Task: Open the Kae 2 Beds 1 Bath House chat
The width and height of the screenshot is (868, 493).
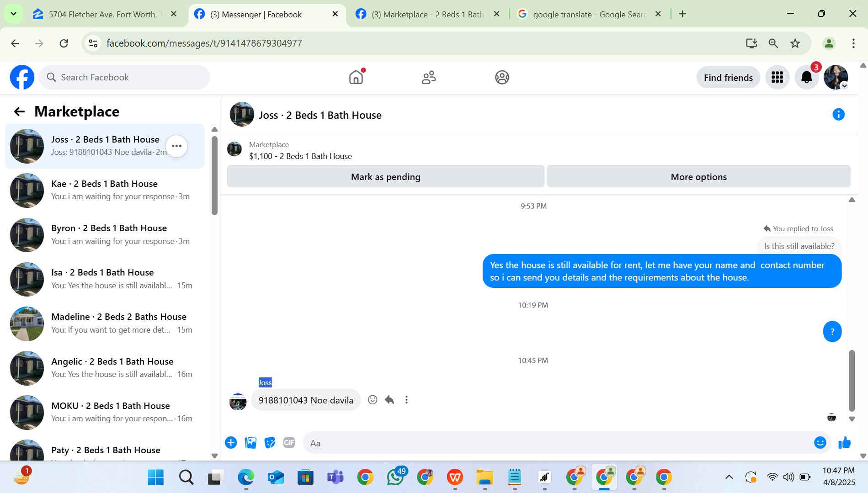Action: (x=105, y=190)
